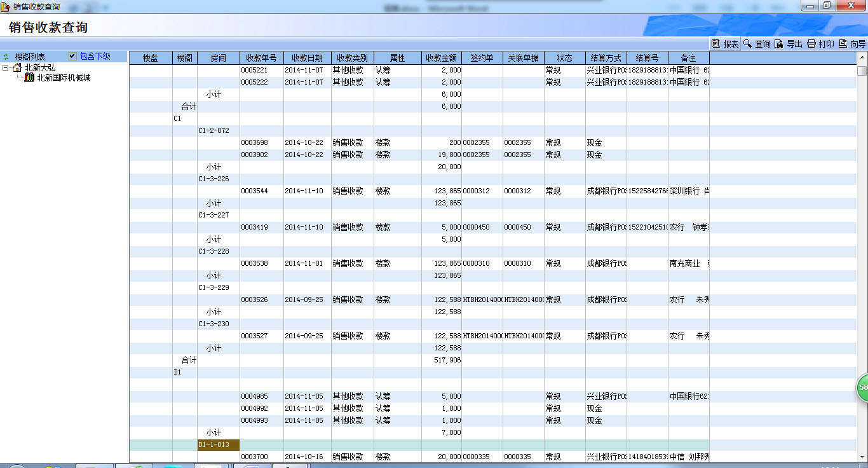Toggle the 包含下级 checkbox
868x468 pixels.
72,56
